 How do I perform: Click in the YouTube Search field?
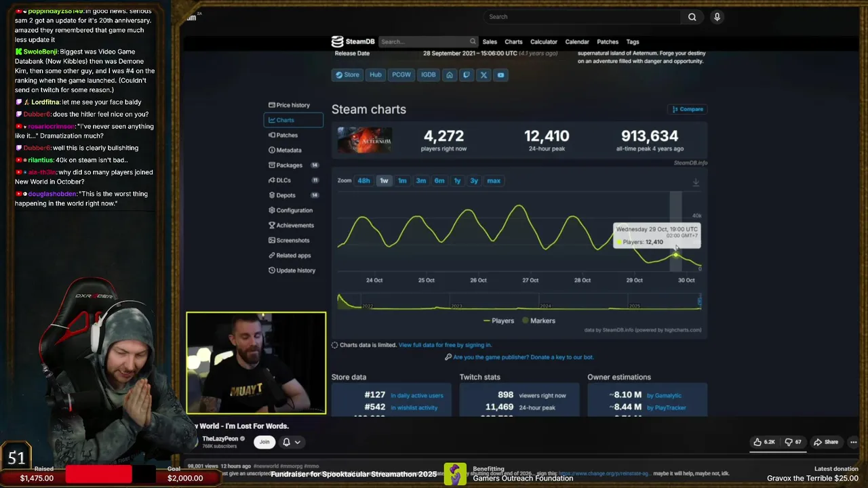(x=583, y=17)
